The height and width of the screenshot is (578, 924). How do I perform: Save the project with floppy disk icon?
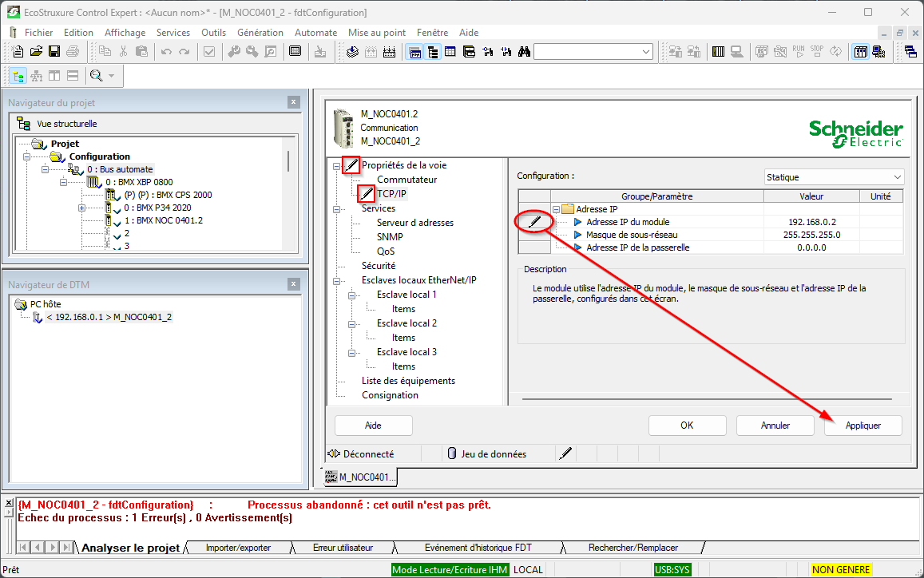54,52
